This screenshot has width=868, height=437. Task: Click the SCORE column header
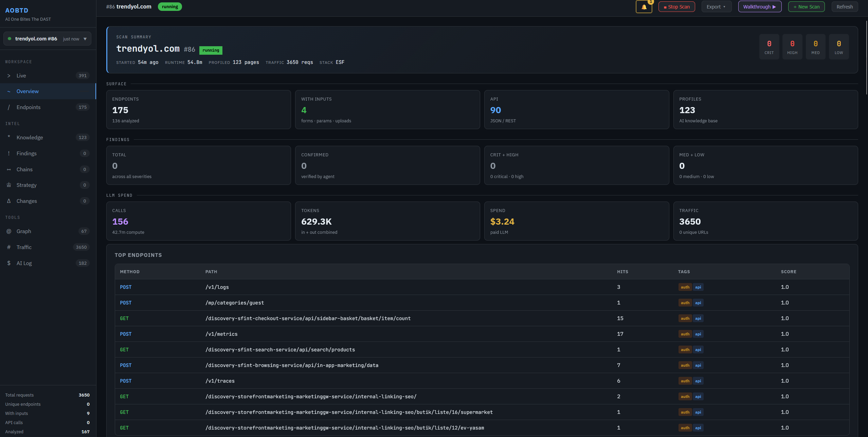tap(789, 272)
